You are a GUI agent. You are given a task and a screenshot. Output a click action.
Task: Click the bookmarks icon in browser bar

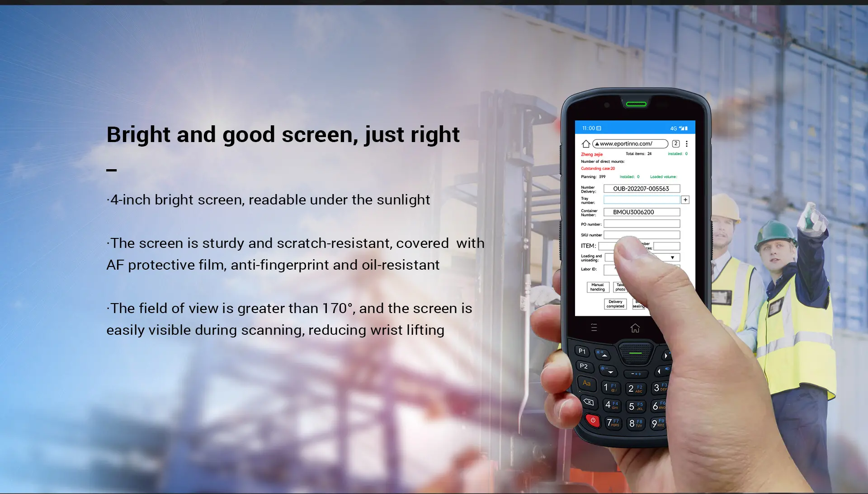click(673, 143)
